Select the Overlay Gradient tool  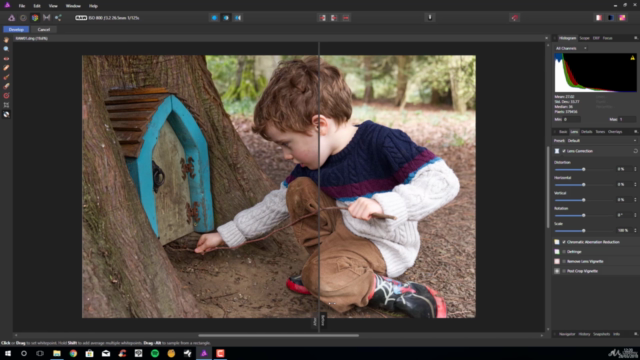[6, 96]
